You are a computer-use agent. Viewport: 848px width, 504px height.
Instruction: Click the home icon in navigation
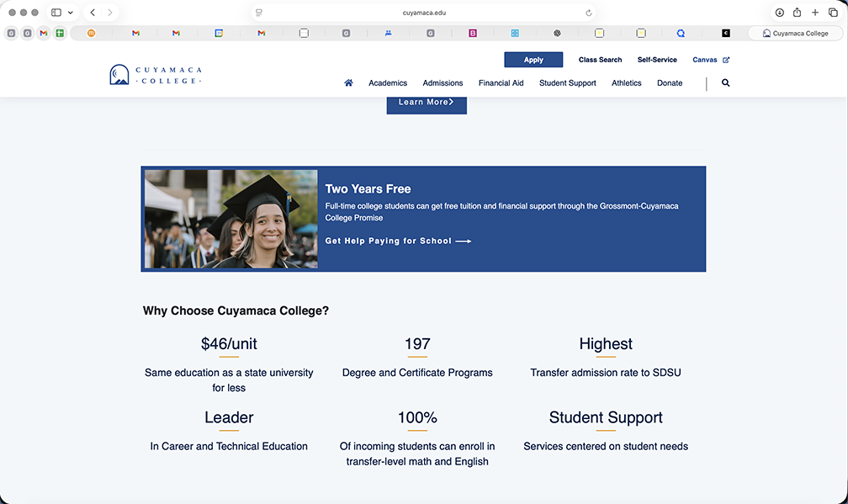pos(349,82)
